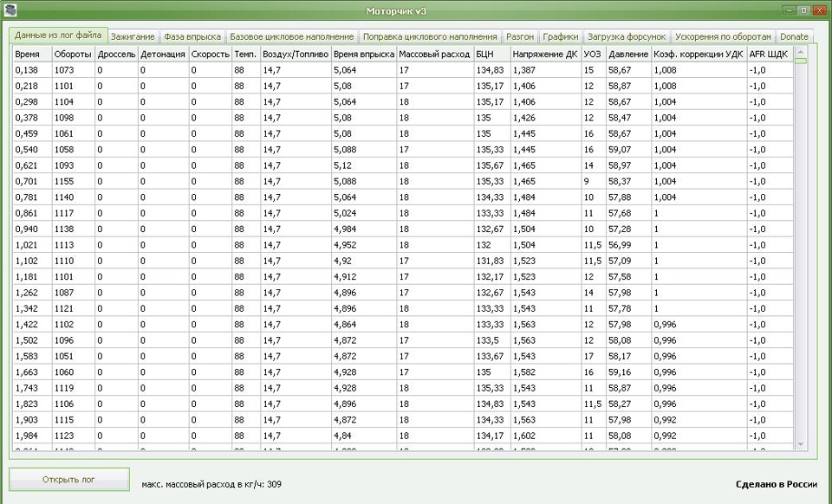Click the Детонация column header
Image resolution: width=832 pixels, height=504 pixels.
164,54
